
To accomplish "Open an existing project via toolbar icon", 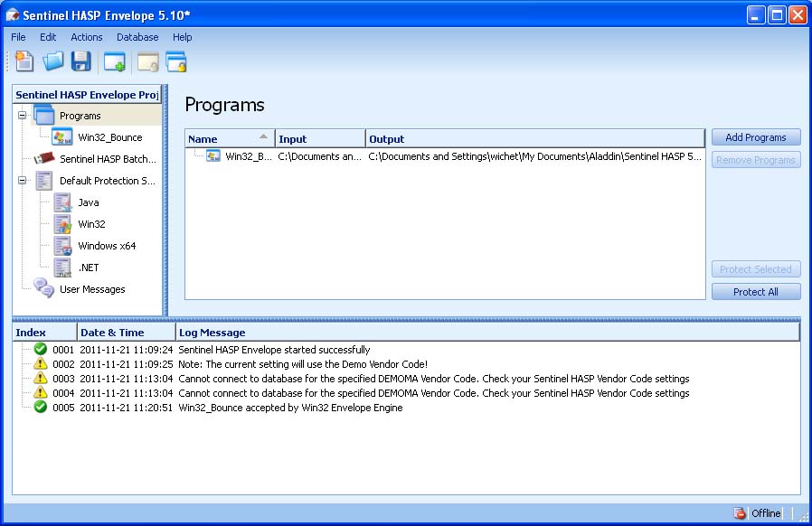I will [x=52, y=61].
